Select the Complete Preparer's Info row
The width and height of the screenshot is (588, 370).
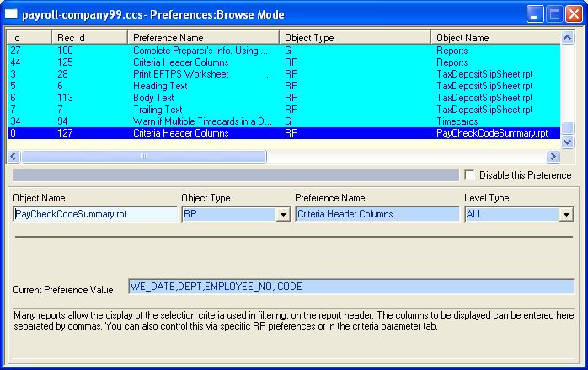click(x=200, y=51)
